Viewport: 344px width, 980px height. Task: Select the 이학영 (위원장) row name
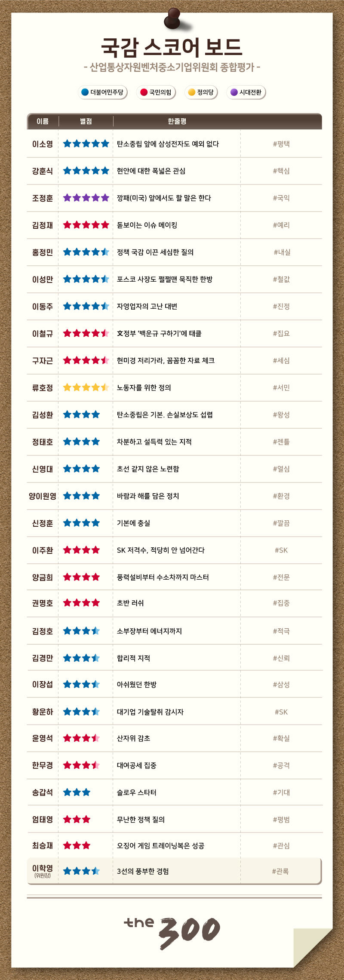coord(43,870)
